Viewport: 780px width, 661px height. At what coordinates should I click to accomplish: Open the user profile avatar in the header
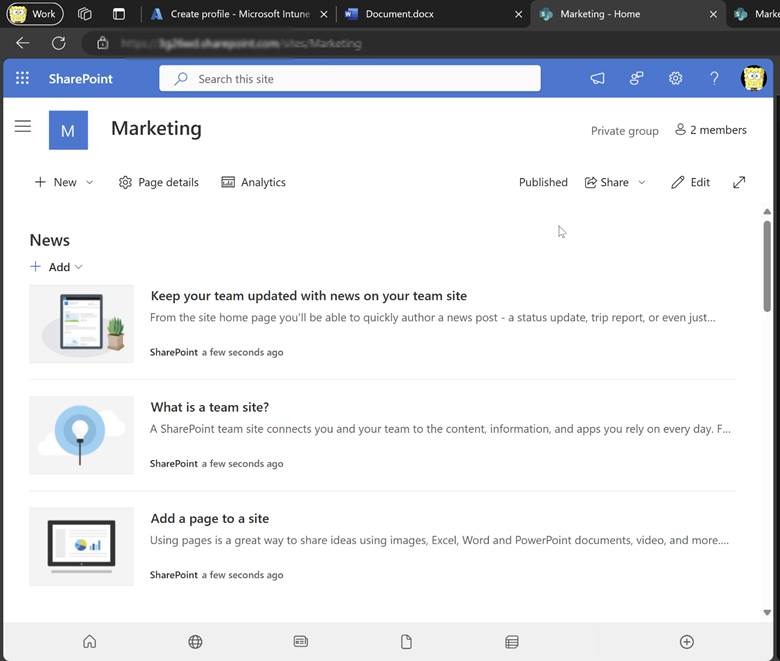tap(753, 78)
